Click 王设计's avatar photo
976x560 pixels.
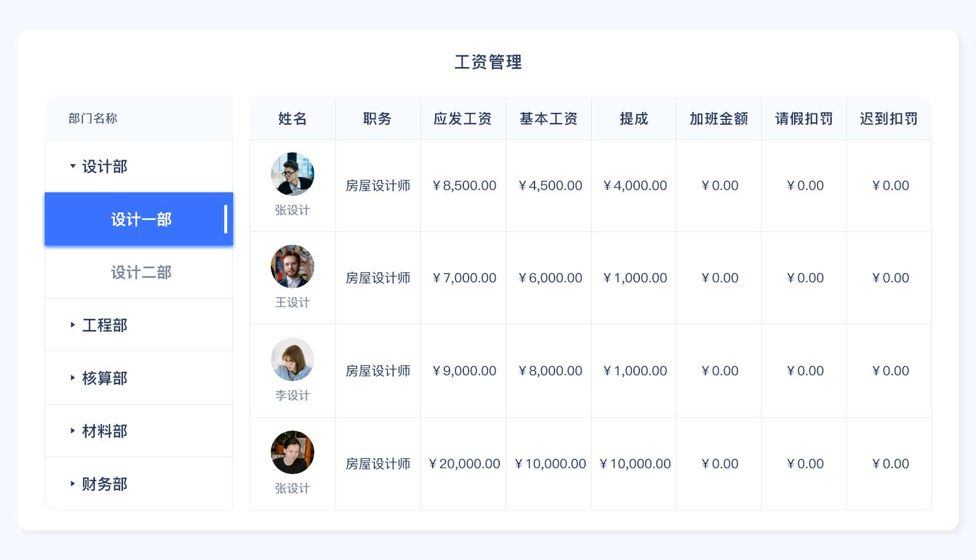[293, 266]
